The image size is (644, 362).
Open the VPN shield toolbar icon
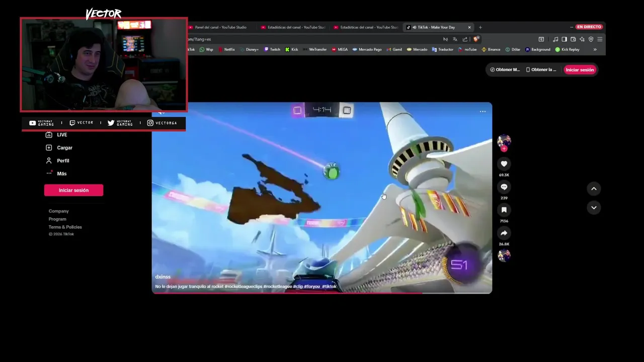point(591,39)
